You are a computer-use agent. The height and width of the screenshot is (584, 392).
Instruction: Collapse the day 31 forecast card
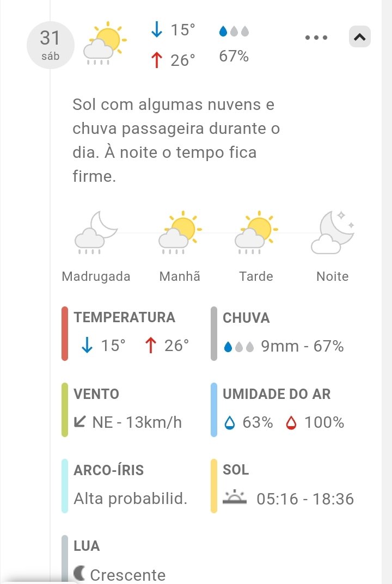coord(359,37)
